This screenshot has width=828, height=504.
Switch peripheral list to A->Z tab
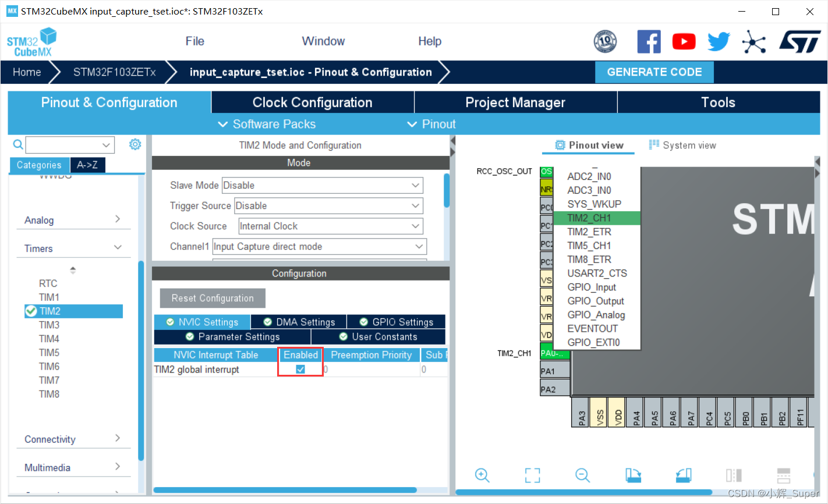pos(87,165)
